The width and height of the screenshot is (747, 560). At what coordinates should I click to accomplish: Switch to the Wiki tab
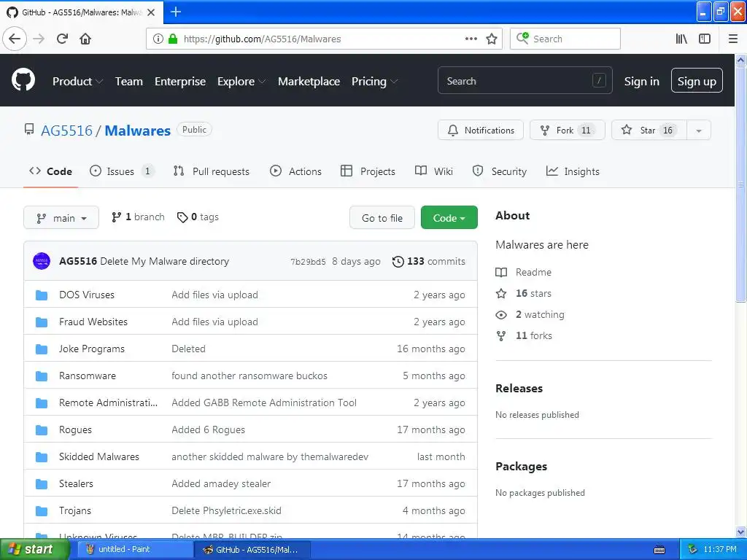tap(433, 171)
